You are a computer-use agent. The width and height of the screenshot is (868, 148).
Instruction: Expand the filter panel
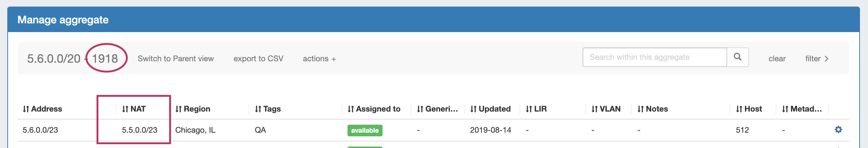[x=817, y=59]
